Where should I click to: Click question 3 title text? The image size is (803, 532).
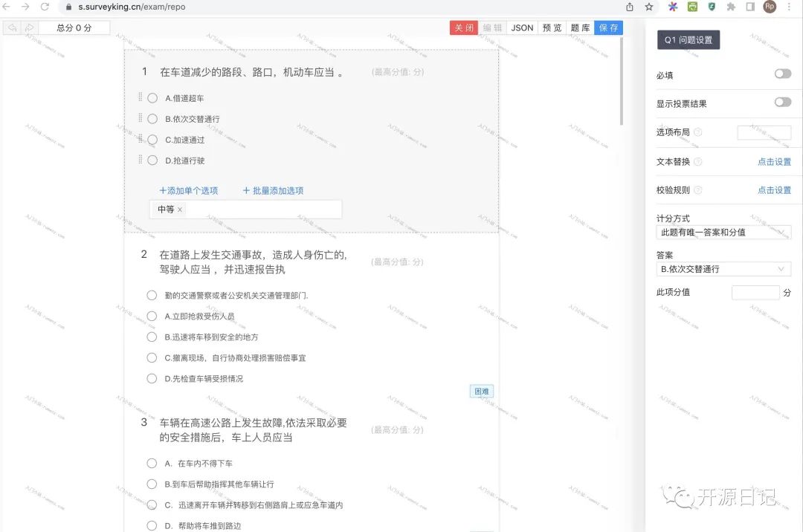coord(254,429)
